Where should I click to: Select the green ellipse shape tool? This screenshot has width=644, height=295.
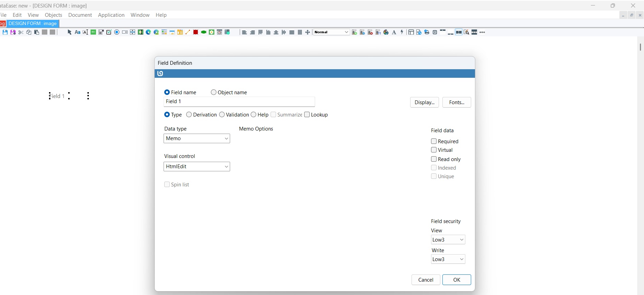(204, 32)
